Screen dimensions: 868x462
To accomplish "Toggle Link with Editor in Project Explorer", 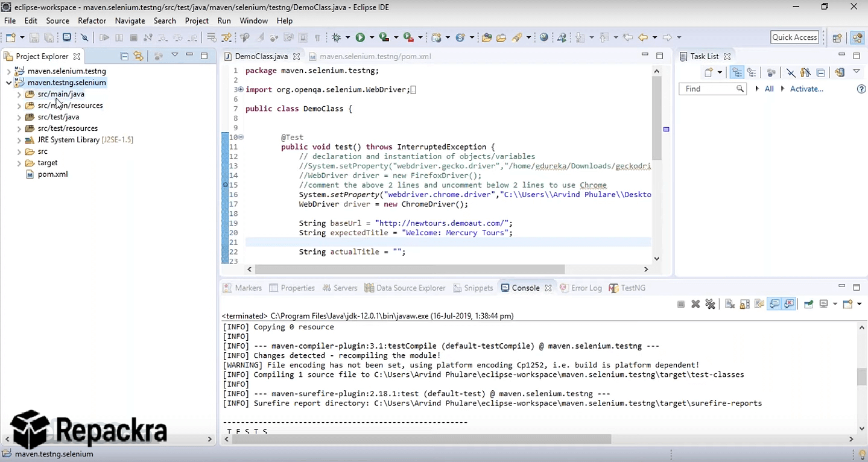I will (139, 56).
